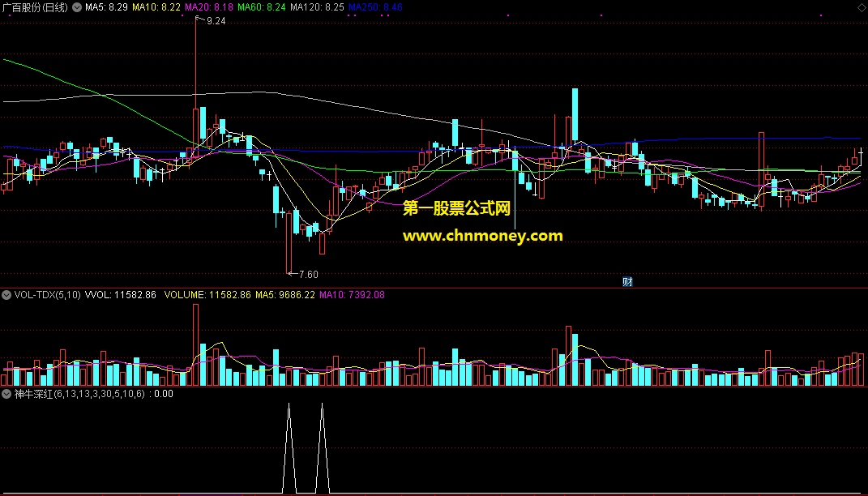Viewport: 868px width, 496px height.
Task: Click the VOLUME: 11582.86 value
Action: (207, 295)
